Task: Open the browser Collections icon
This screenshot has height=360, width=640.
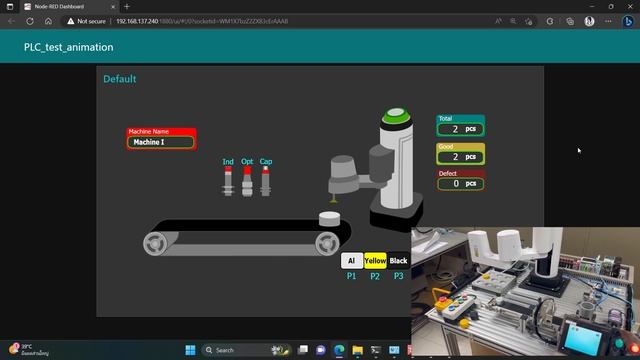Action: (x=570, y=21)
